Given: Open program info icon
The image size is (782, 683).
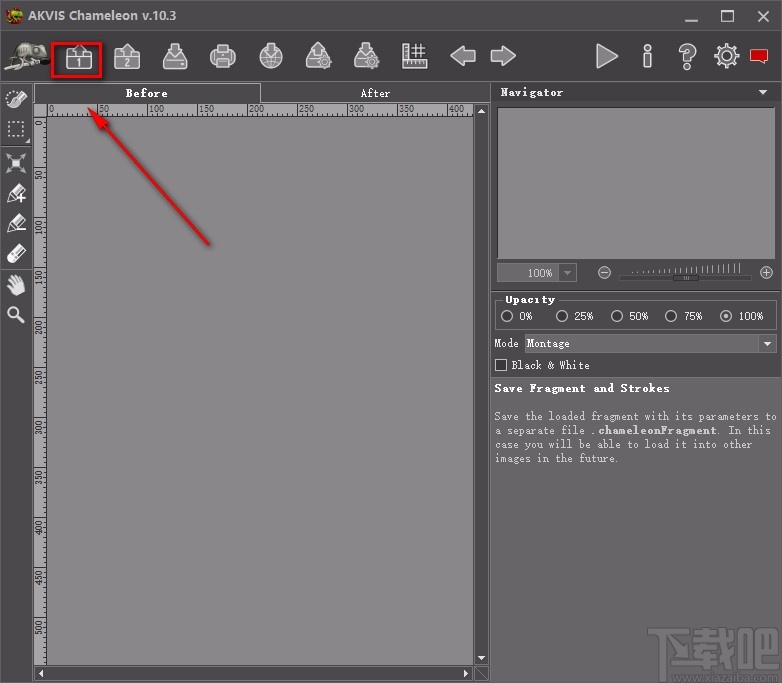Looking at the screenshot, I should pos(647,56).
